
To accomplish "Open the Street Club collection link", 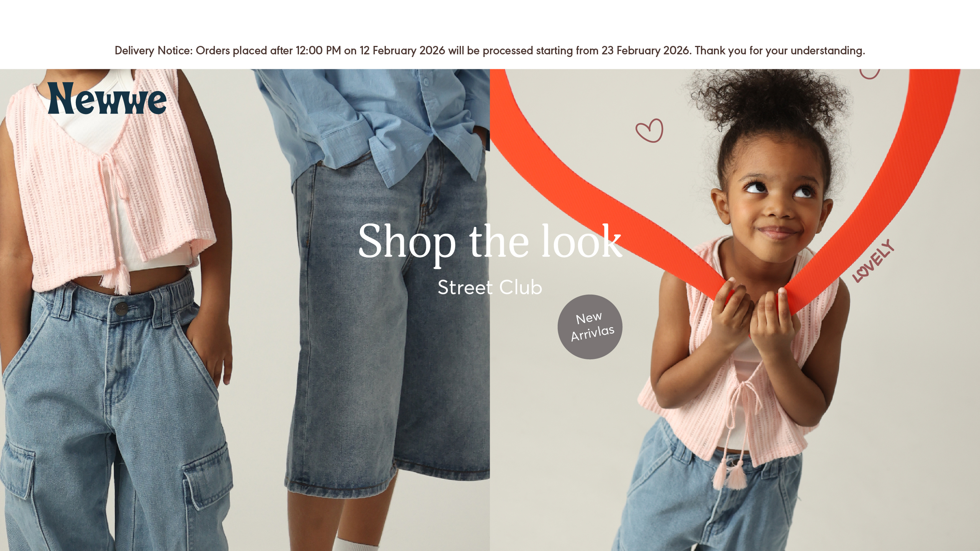I will click(x=490, y=287).
